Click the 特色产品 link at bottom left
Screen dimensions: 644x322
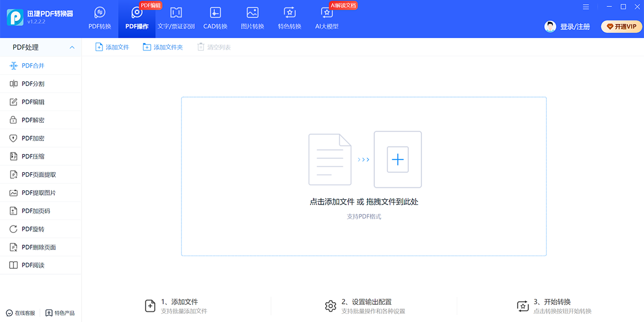[60, 313]
